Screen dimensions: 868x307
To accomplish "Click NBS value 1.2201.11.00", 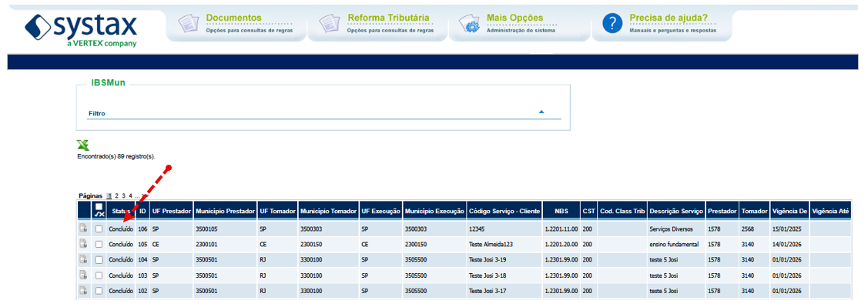I will point(561,229).
